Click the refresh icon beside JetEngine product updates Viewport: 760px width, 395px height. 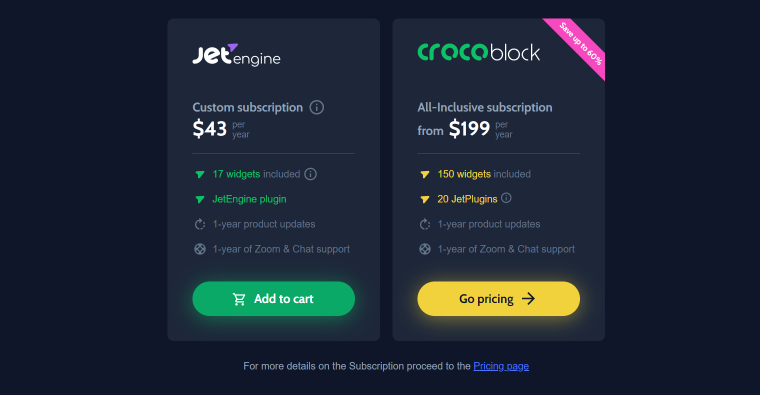click(200, 224)
